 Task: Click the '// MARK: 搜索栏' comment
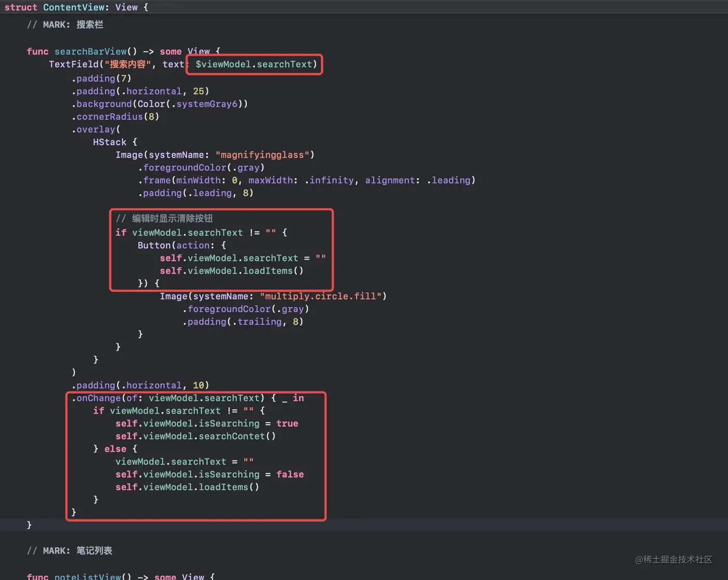coord(65,24)
